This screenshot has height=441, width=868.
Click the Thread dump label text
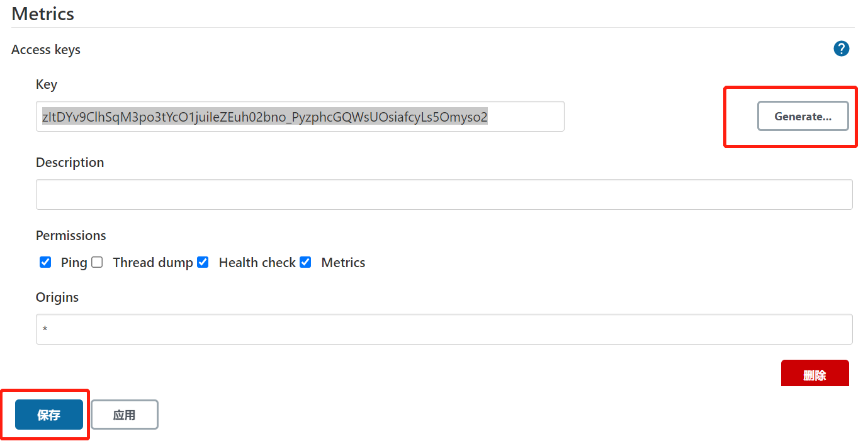(x=153, y=263)
